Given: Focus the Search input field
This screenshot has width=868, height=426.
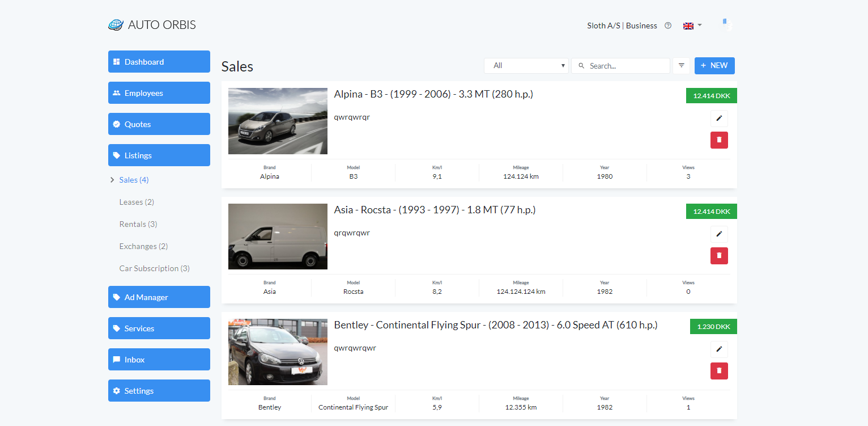Looking at the screenshot, I should click(620, 66).
